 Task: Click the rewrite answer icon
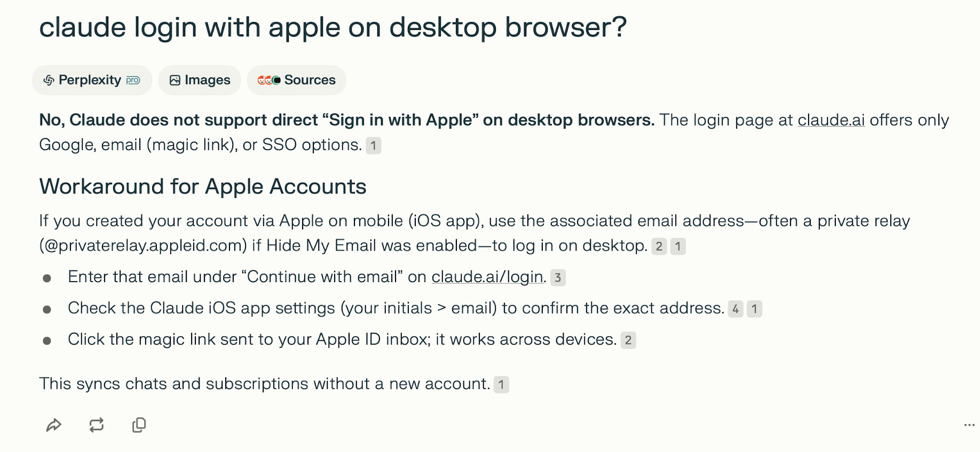97,425
